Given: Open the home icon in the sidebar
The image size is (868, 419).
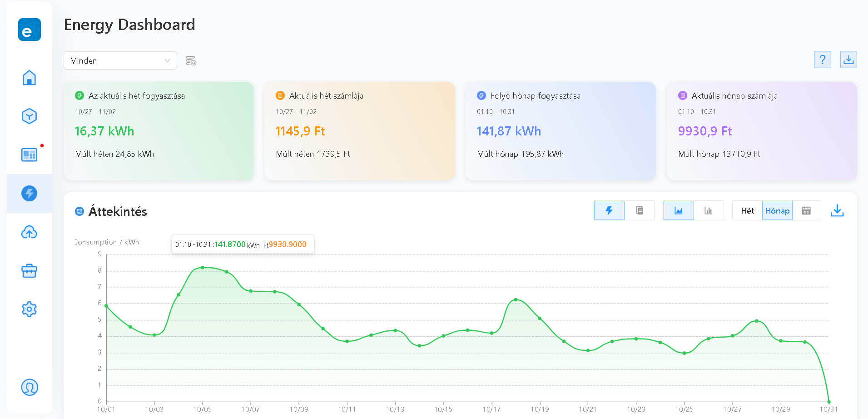Looking at the screenshot, I should [29, 78].
